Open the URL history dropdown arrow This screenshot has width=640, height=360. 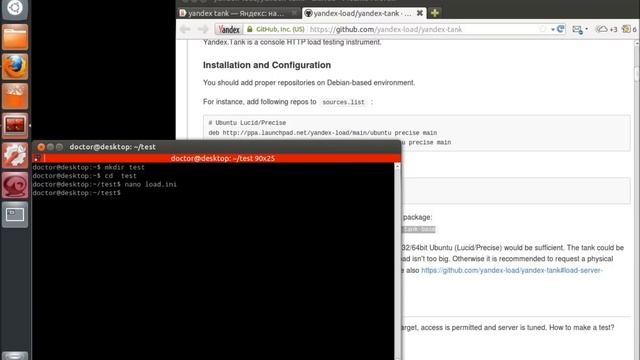(553, 29)
